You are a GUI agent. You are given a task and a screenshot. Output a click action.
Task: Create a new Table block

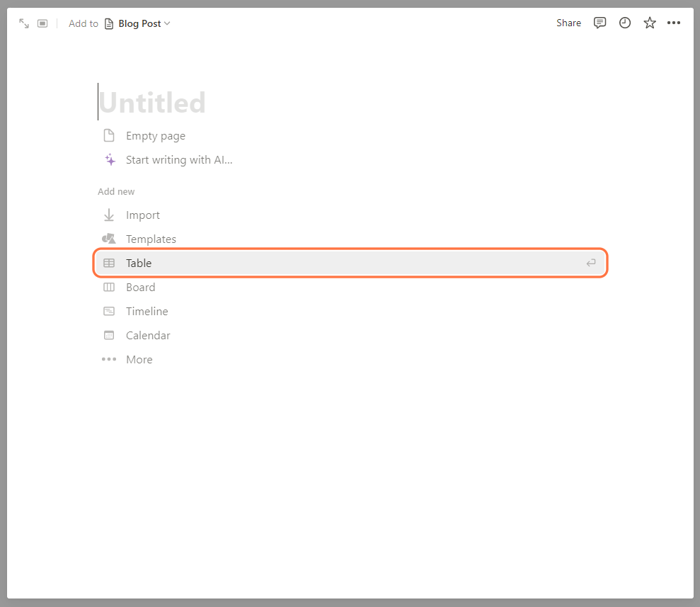pos(138,263)
